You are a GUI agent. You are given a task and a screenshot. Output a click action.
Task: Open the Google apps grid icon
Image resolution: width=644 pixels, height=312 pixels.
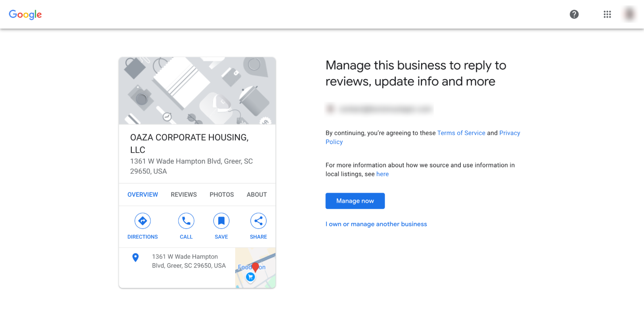point(607,14)
